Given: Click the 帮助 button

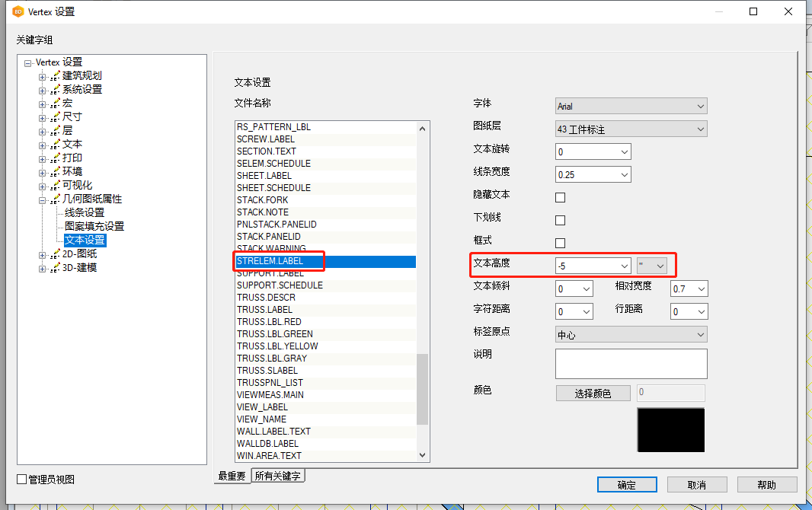Looking at the screenshot, I should [766, 485].
